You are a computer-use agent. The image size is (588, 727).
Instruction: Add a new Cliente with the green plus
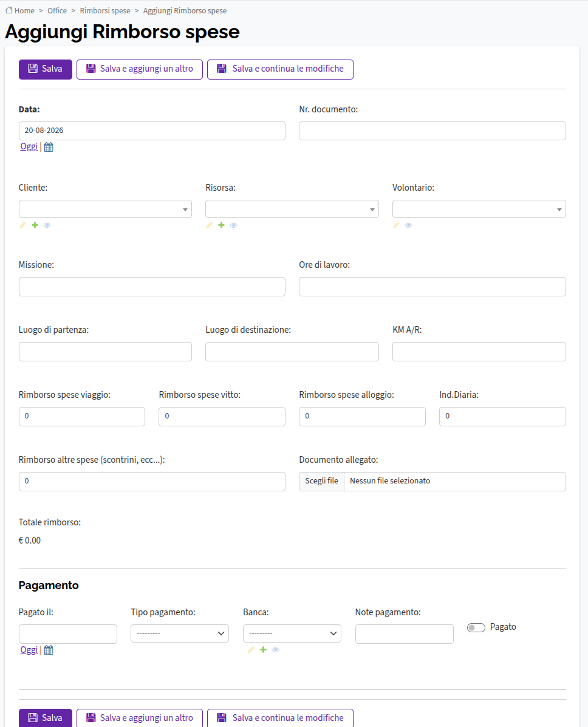(x=35, y=225)
